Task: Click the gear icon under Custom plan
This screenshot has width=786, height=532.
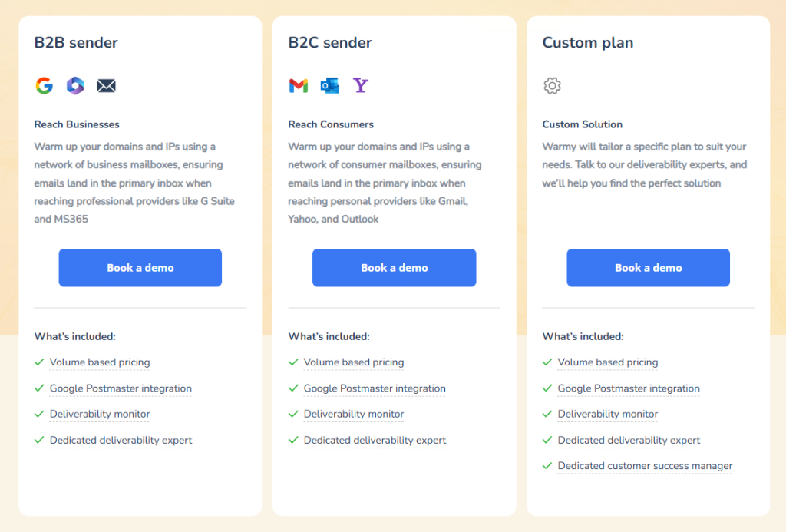Action: tap(552, 86)
